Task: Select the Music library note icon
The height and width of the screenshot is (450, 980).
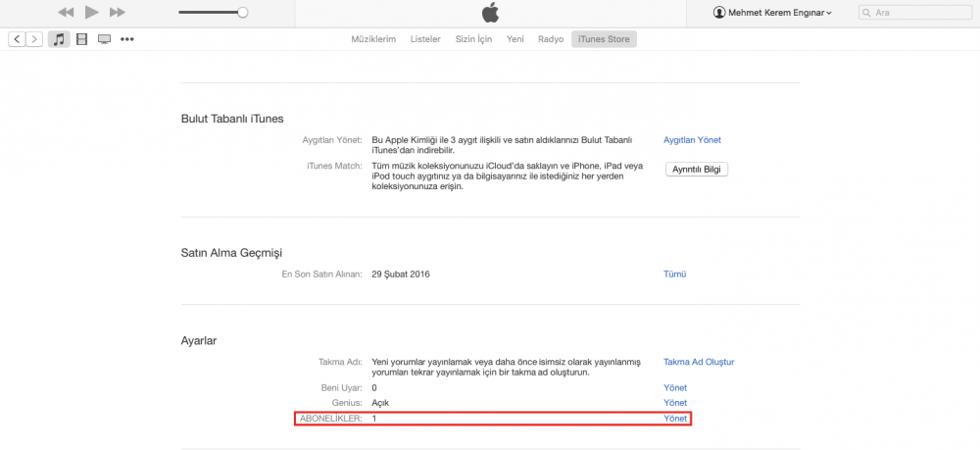Action: tap(59, 39)
